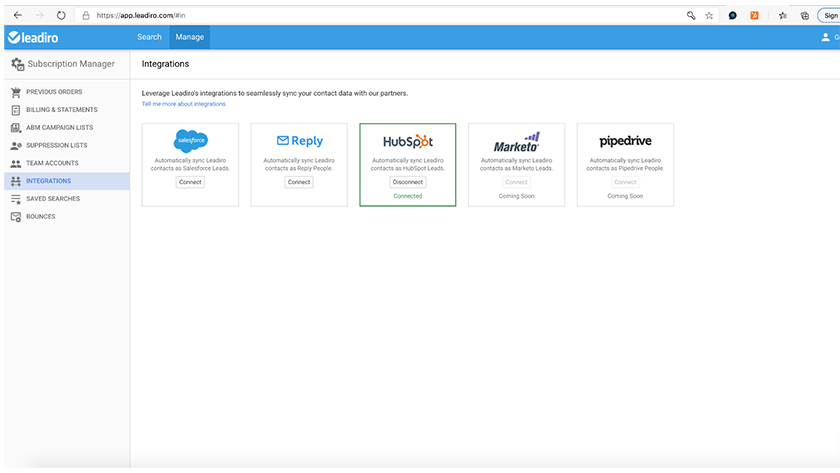Image resolution: width=840 pixels, height=473 pixels.
Task: Click the Reply logo
Action: pos(299,141)
